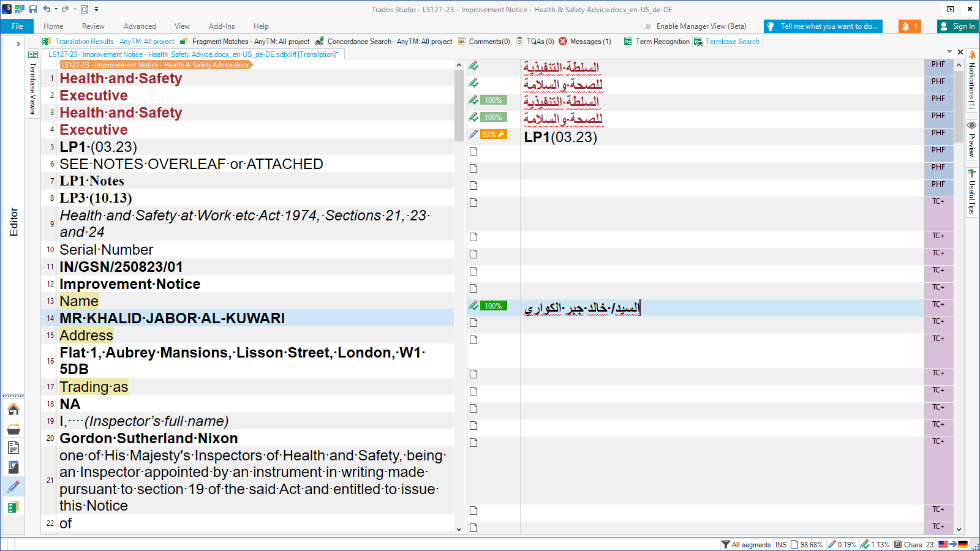Open the Help ribbon tab
Image resolution: width=980 pixels, height=551 pixels.
261,26
